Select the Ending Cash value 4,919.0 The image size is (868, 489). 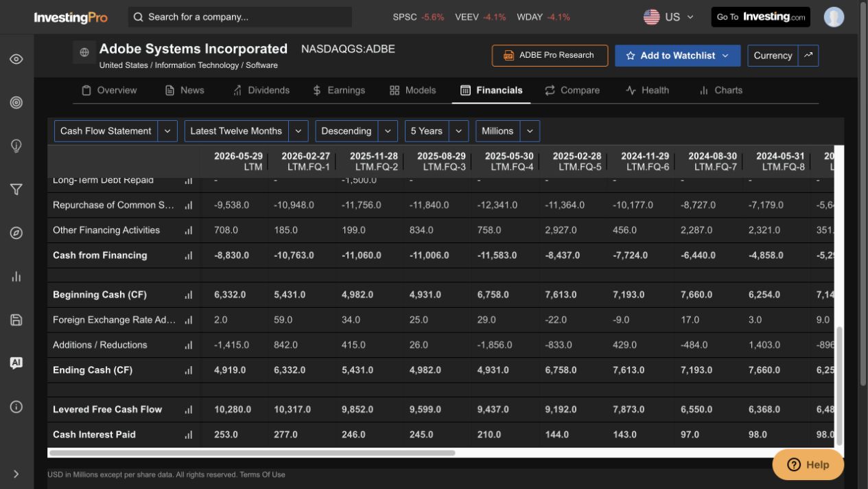(x=230, y=370)
